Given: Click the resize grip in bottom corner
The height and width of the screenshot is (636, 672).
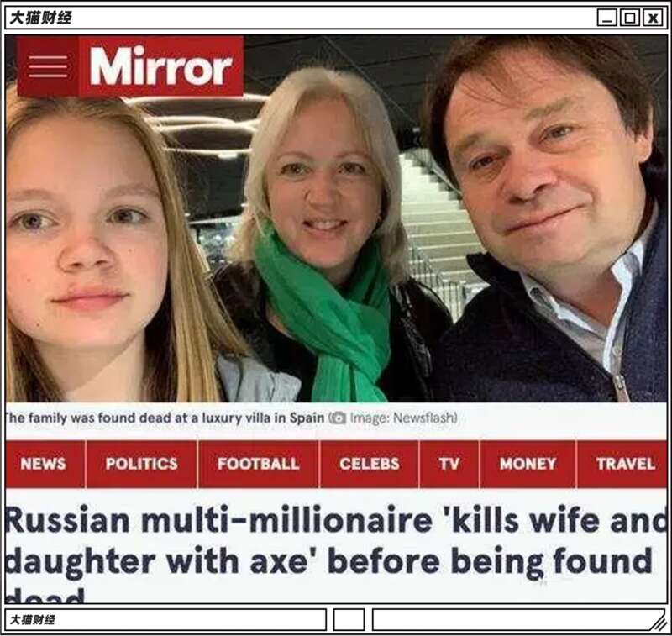Looking at the screenshot, I should (x=657, y=623).
